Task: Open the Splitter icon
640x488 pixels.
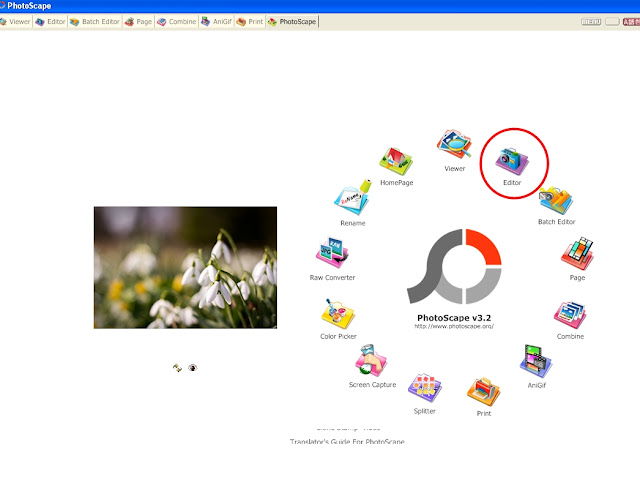Action: point(424,387)
